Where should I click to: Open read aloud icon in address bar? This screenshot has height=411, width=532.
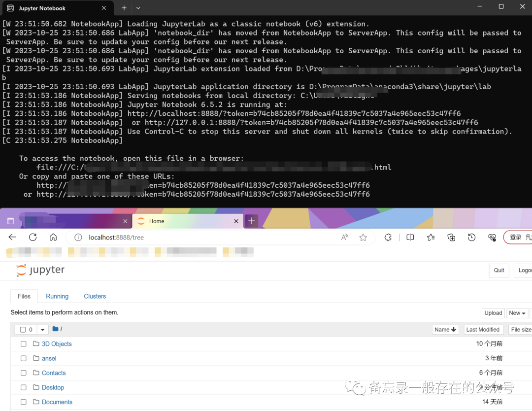345,237
